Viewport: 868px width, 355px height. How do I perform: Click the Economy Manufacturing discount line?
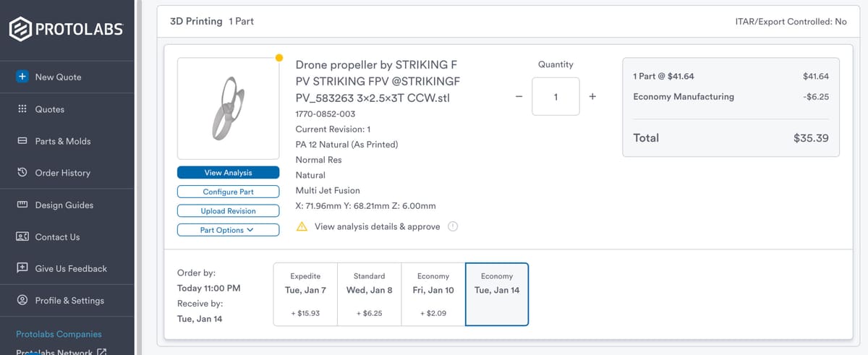click(731, 97)
